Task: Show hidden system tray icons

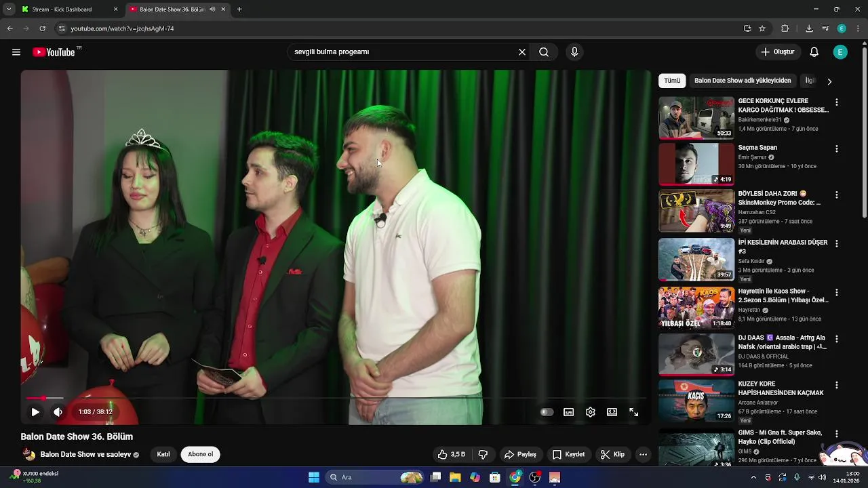Action: click(x=753, y=477)
